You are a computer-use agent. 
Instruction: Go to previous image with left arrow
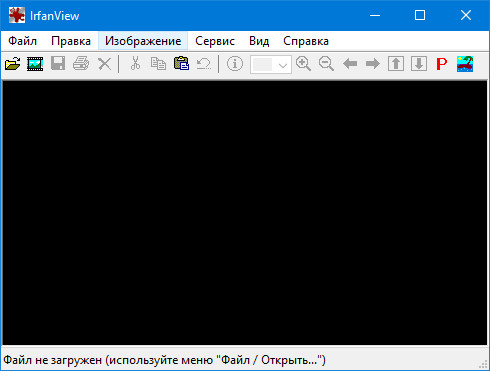point(350,63)
